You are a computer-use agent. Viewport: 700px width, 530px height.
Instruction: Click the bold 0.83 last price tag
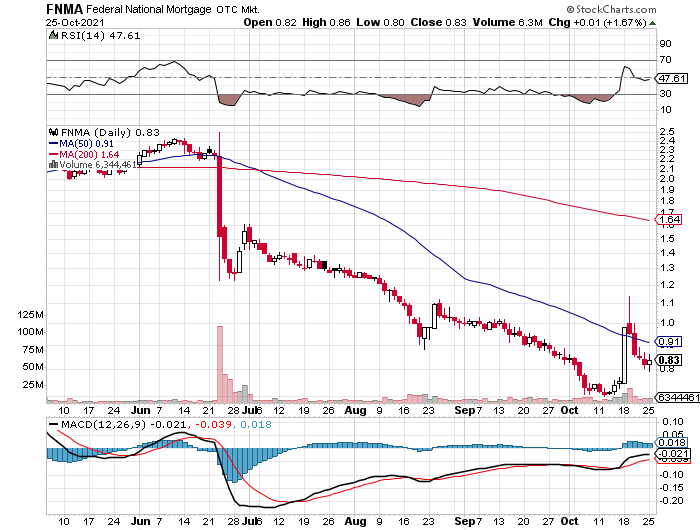click(x=668, y=360)
